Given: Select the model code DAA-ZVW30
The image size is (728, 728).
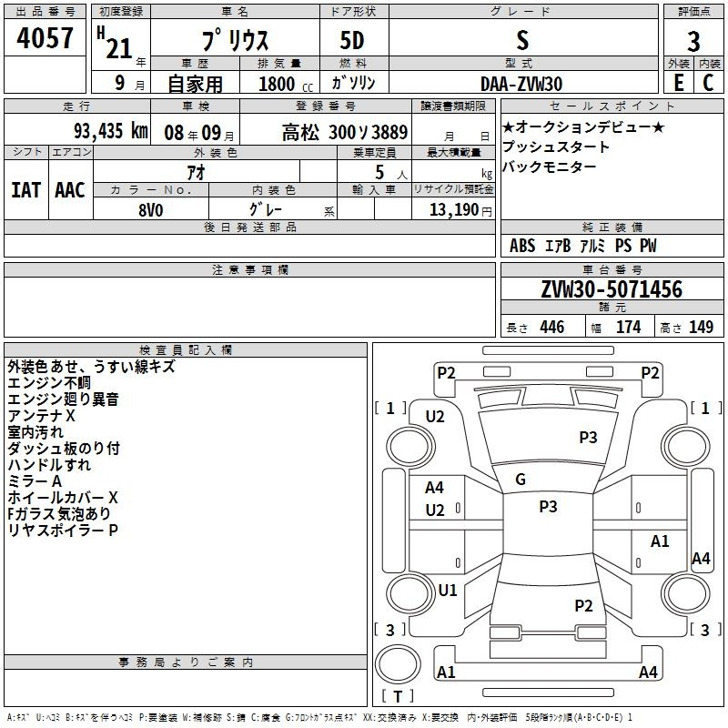Looking at the screenshot, I should coord(521,84).
